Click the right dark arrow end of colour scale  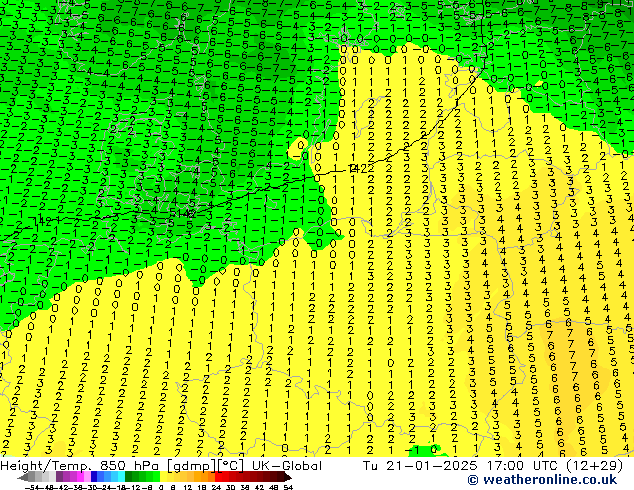pos(288,477)
